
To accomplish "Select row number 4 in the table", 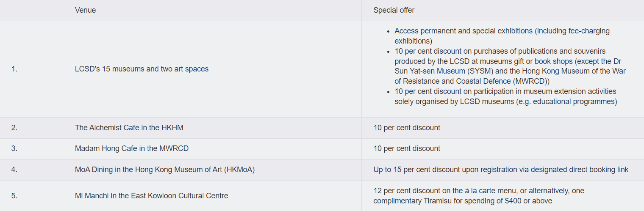I will (14, 170).
